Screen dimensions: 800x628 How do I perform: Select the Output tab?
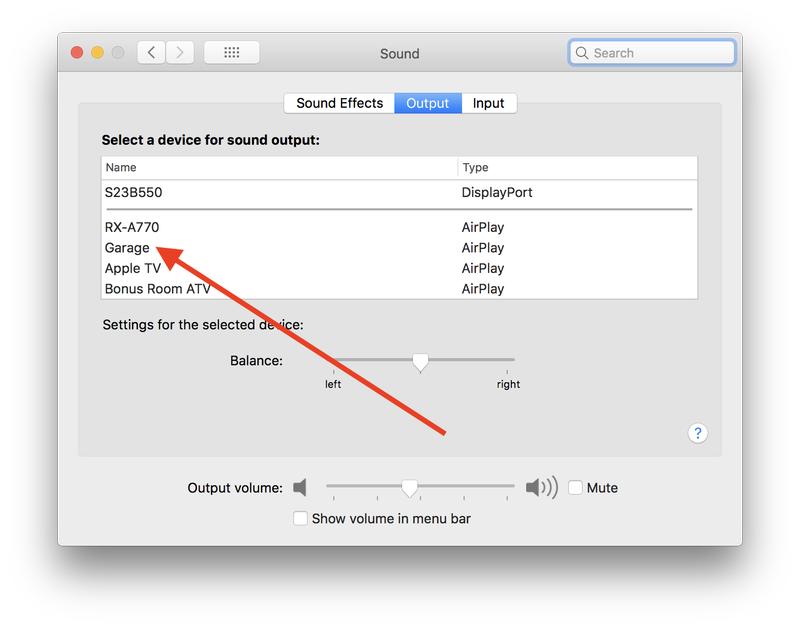(x=428, y=103)
